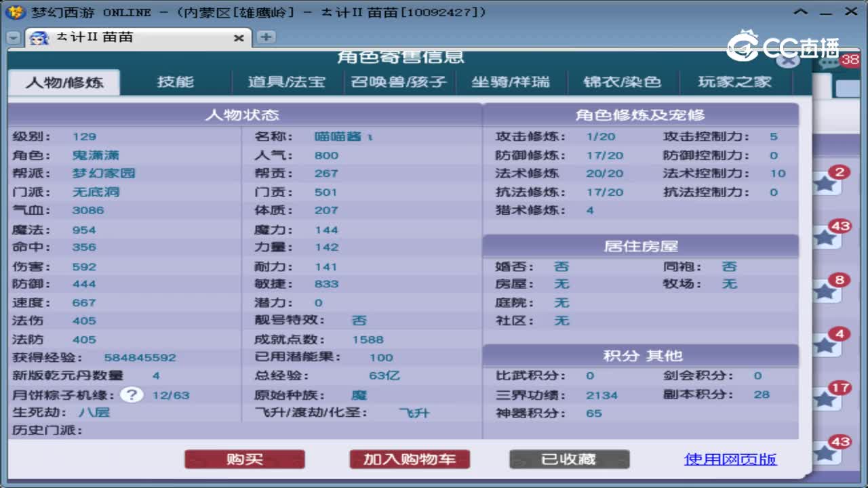Open the 使用网页版 link
868x488 pixels.
click(729, 460)
